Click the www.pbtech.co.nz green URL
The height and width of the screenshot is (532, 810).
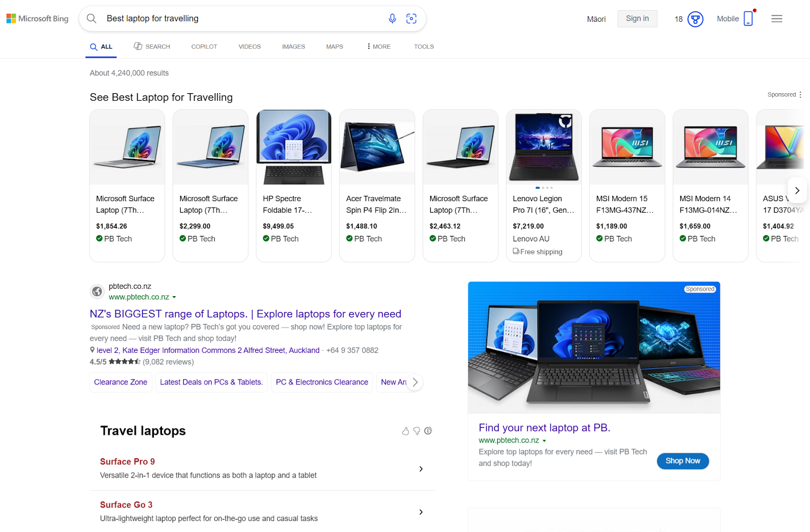[x=139, y=297]
